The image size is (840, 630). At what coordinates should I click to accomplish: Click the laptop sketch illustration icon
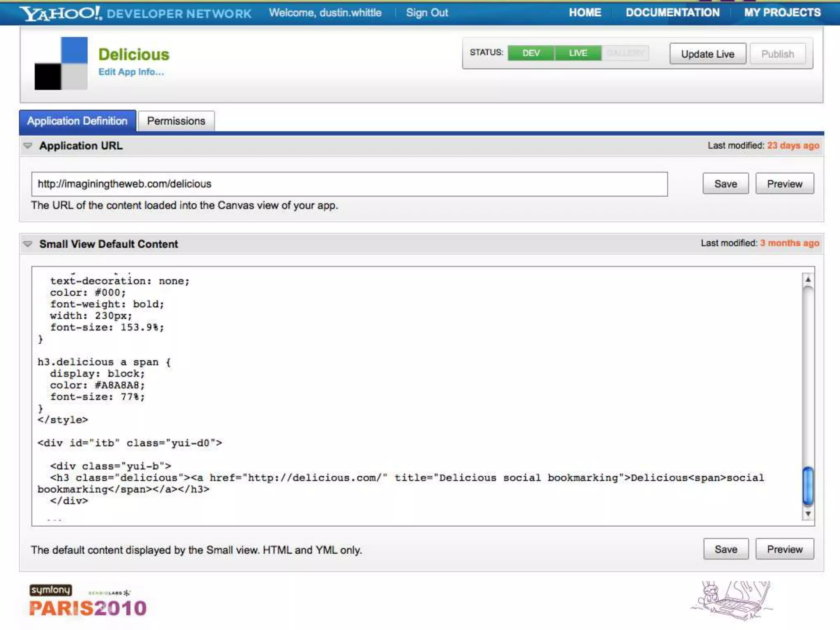tap(733, 600)
